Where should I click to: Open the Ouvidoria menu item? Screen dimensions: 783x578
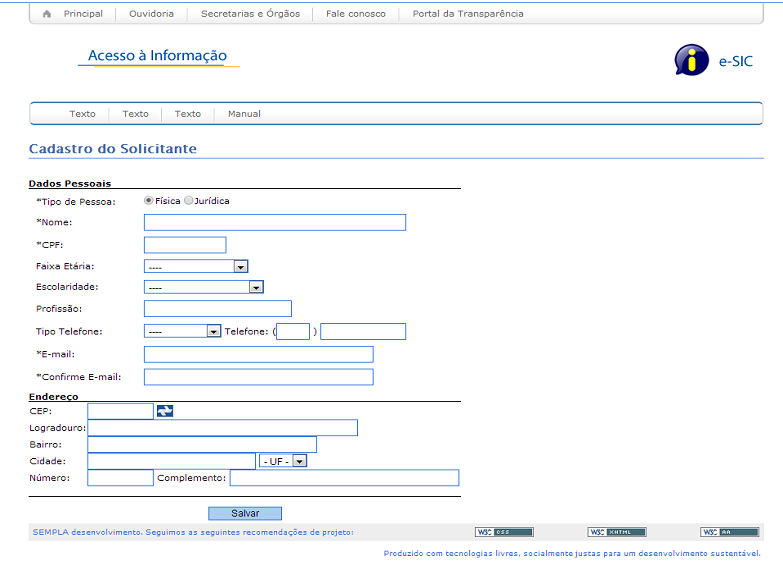(x=151, y=14)
